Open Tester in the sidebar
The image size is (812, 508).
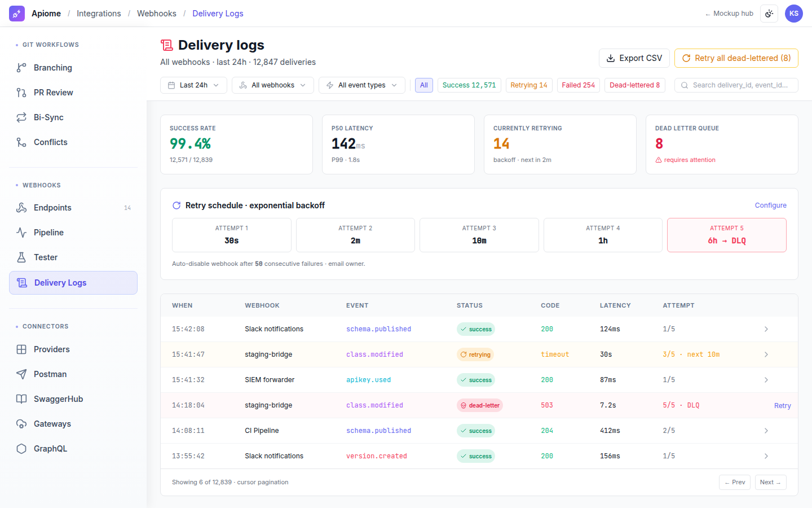(73, 257)
